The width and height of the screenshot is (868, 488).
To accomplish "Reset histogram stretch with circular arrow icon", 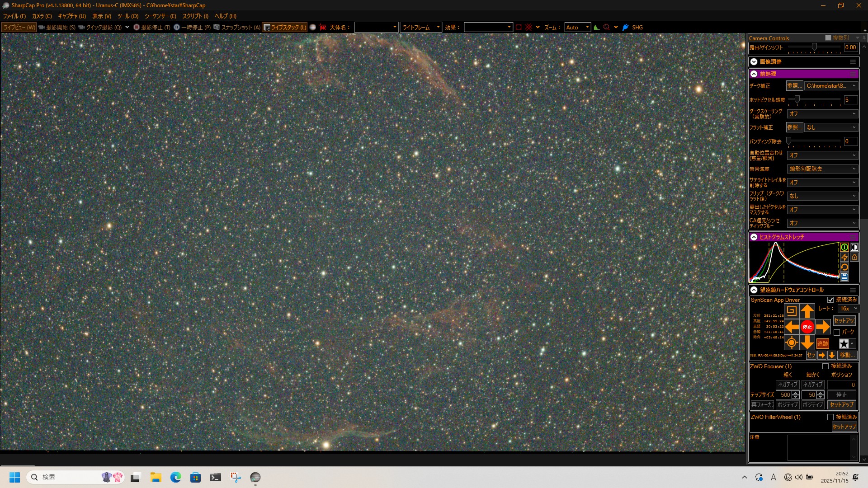I will tap(844, 267).
